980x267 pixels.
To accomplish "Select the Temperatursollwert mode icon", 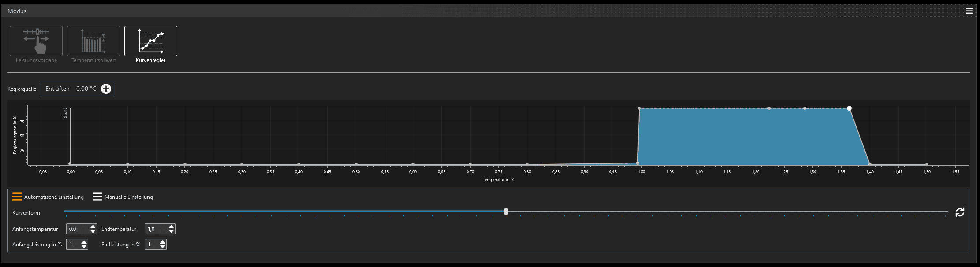I will [94, 41].
